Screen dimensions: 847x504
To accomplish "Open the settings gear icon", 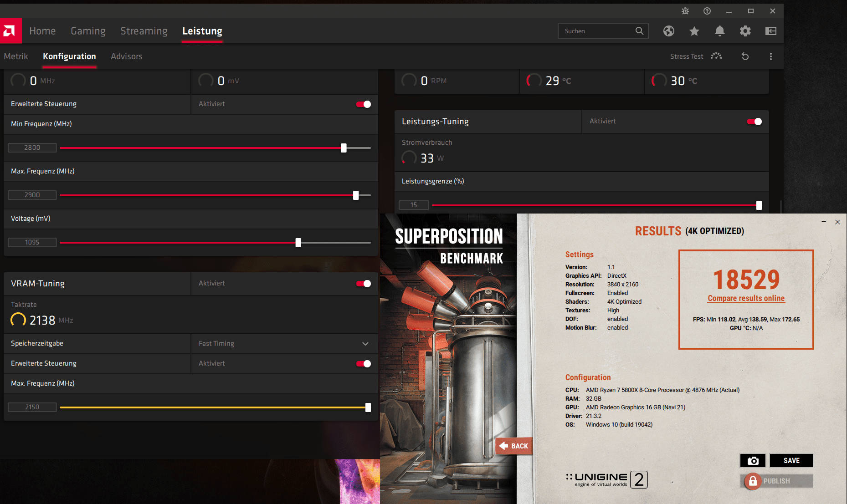I will click(x=745, y=31).
